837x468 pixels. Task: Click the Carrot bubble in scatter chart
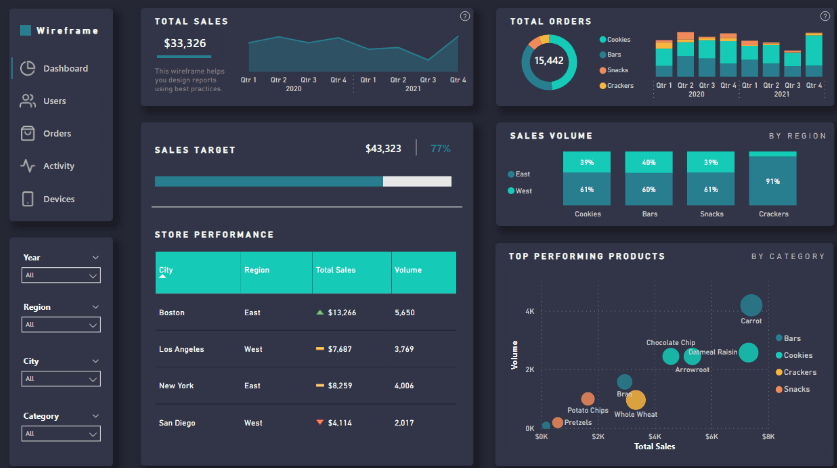(x=751, y=305)
